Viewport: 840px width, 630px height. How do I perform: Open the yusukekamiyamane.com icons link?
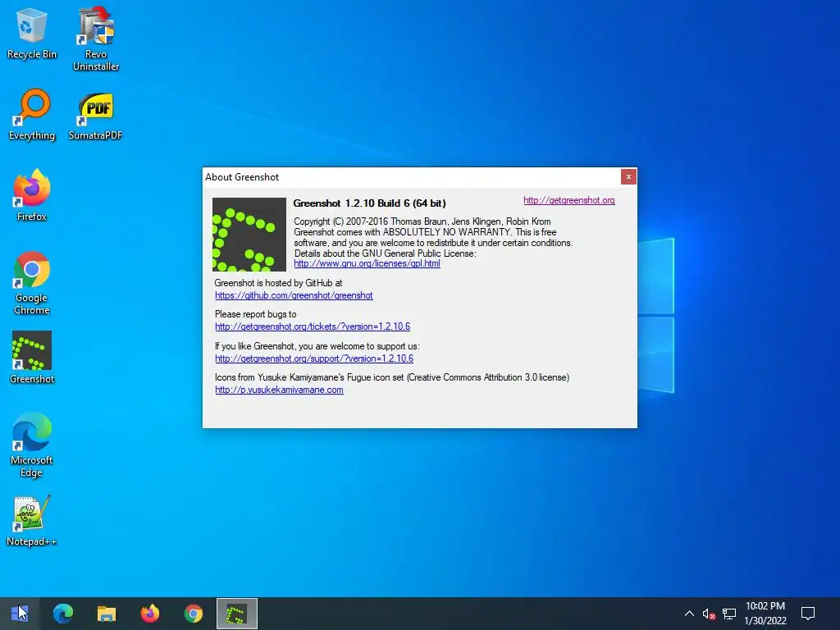pos(279,390)
